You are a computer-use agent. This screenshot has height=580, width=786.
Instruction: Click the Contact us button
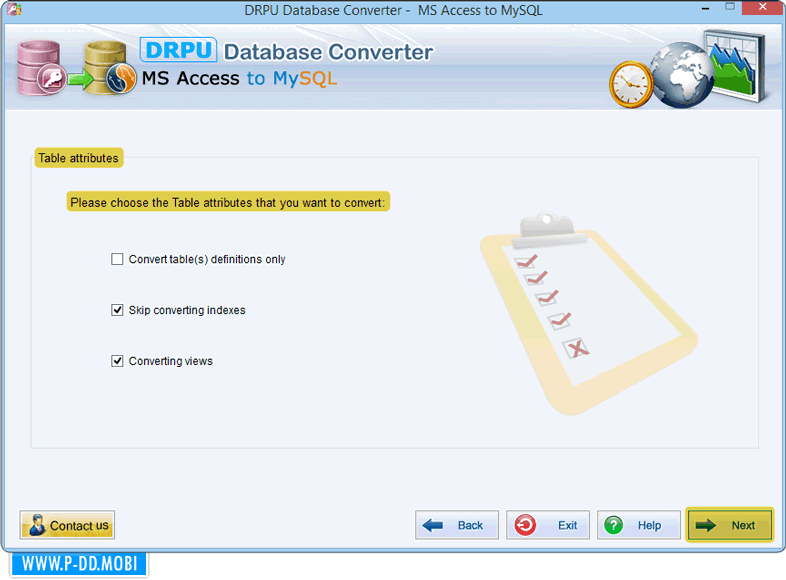click(x=67, y=525)
